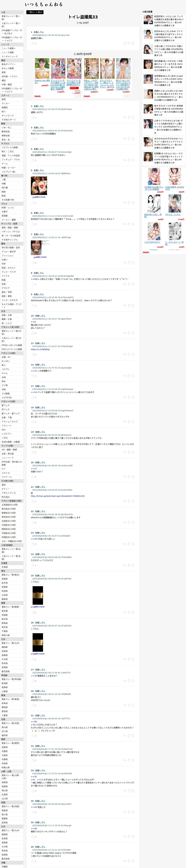The image size is (186, 868).
Task: Reply to post 1 via arrow icon
Action: click(129, 43)
